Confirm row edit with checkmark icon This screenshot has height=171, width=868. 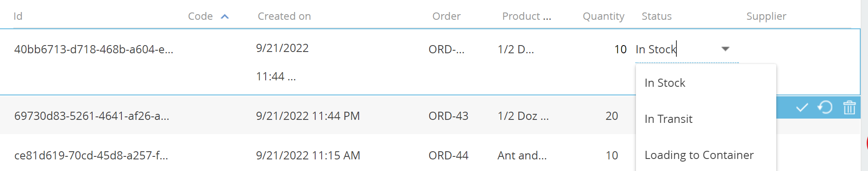click(802, 107)
